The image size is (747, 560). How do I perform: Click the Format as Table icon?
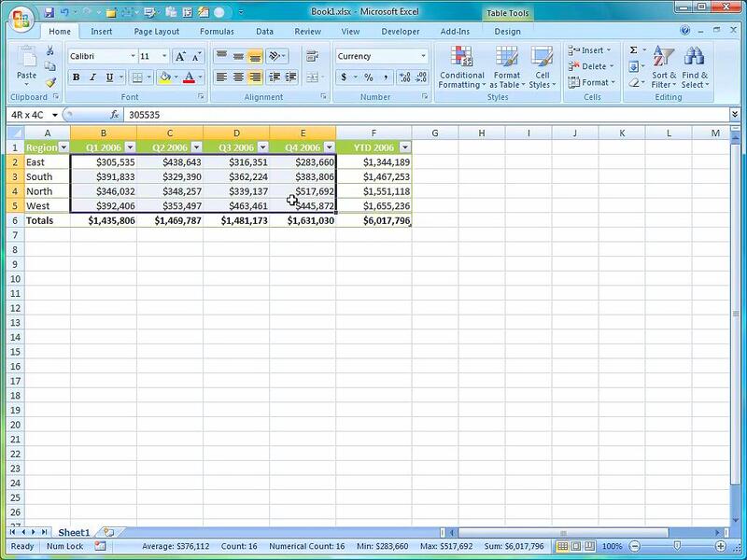click(x=507, y=58)
